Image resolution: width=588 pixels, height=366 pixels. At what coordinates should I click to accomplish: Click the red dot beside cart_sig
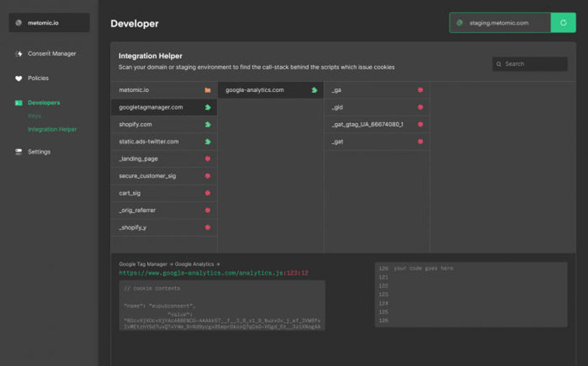click(x=208, y=193)
